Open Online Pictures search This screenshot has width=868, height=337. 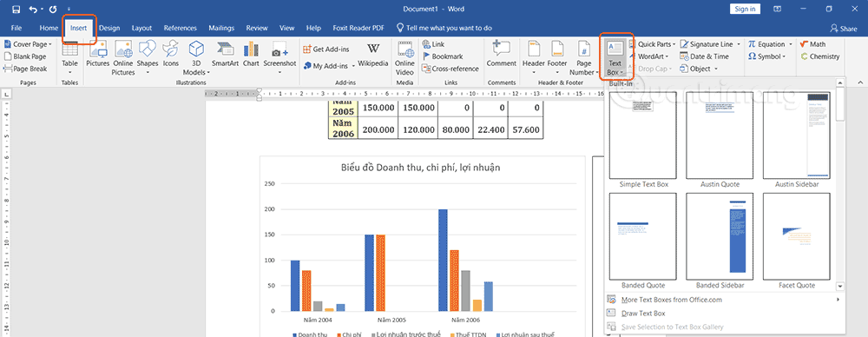click(x=123, y=57)
